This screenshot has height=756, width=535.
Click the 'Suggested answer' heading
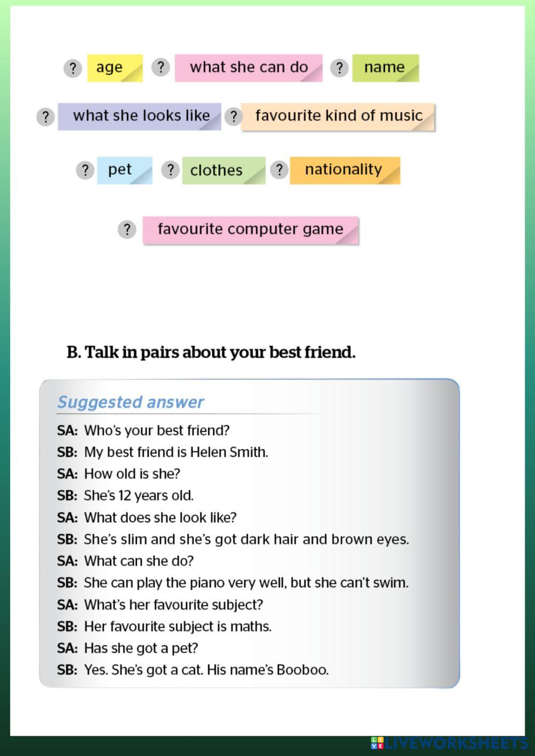[131, 402]
